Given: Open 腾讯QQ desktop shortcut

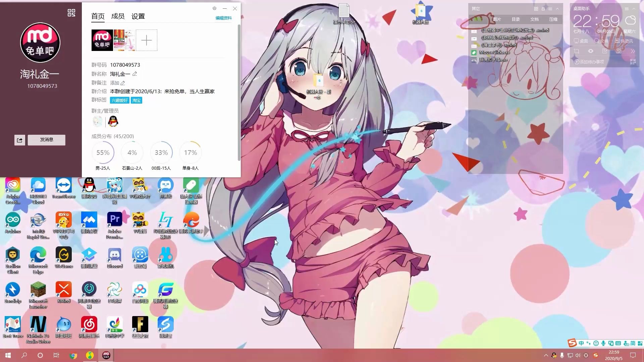Looking at the screenshot, I should [x=89, y=188].
